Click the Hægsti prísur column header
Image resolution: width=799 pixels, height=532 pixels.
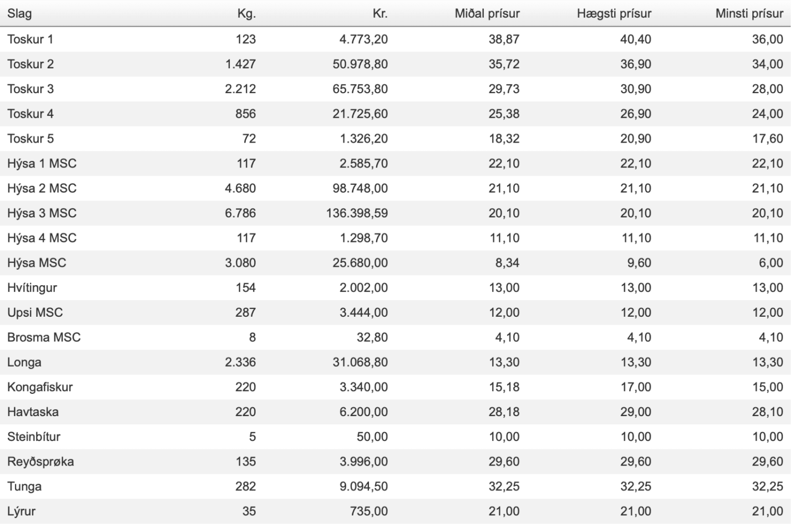point(614,13)
